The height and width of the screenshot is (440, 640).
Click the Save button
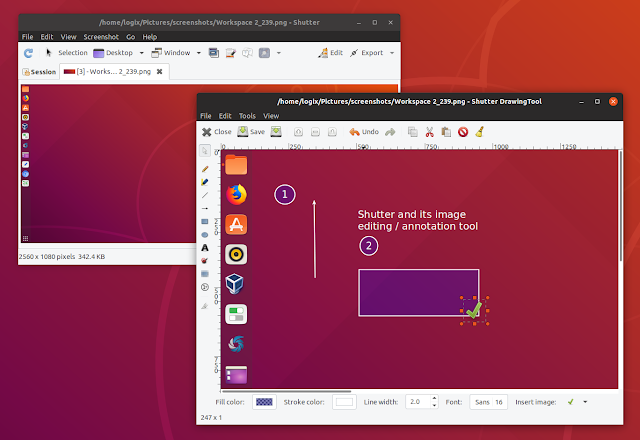pyautogui.click(x=251, y=132)
